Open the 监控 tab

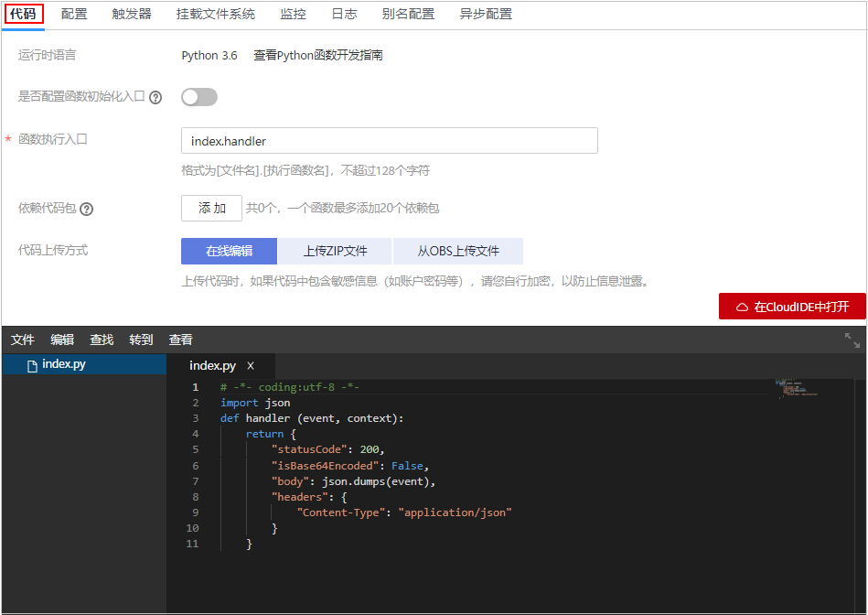point(293,14)
